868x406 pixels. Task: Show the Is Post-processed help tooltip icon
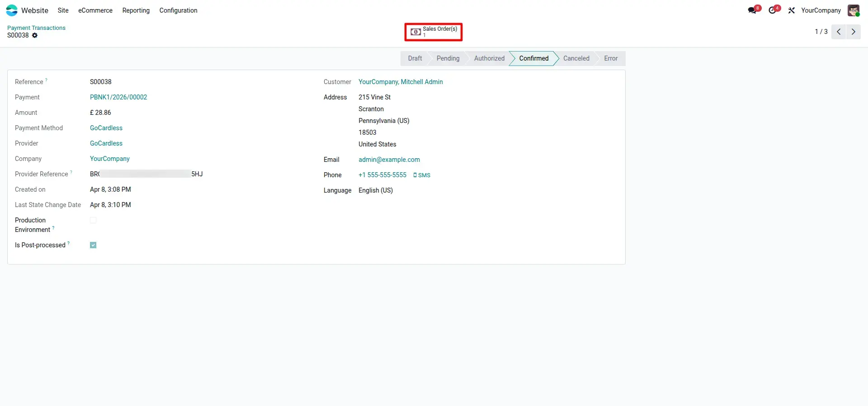pos(68,243)
